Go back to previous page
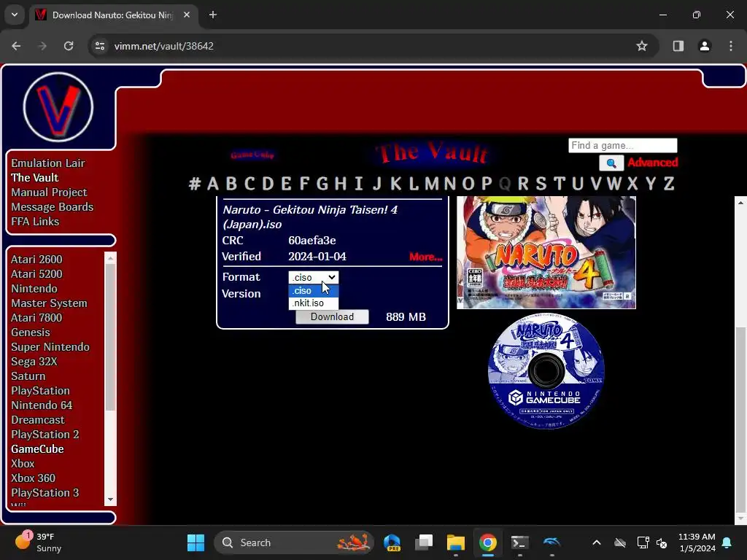 click(x=16, y=46)
